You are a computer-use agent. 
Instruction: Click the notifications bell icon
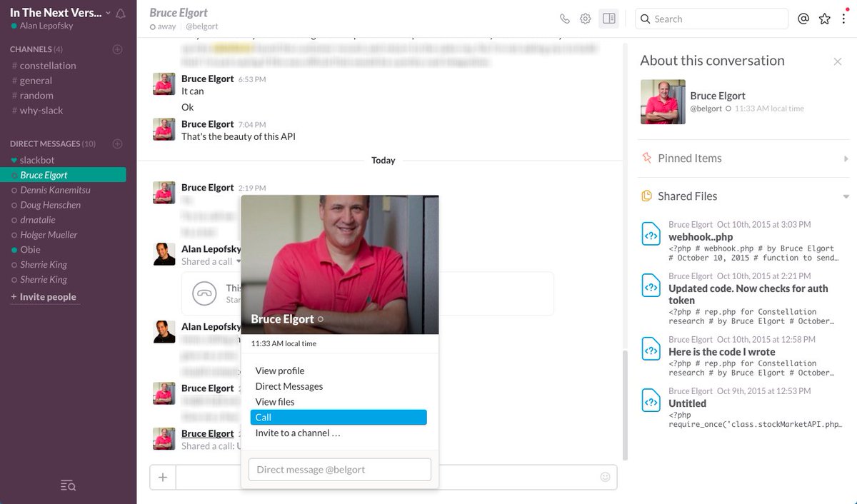pos(120,14)
